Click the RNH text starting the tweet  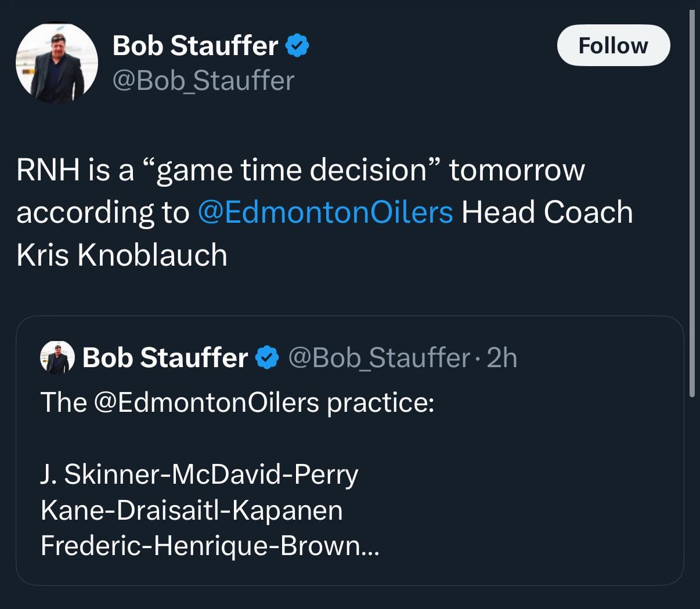point(48,170)
